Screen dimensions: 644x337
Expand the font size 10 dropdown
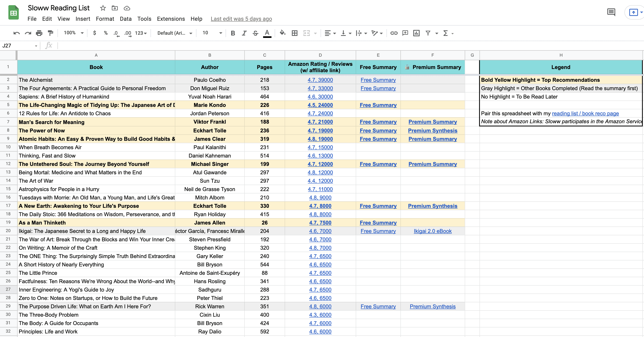(212, 33)
